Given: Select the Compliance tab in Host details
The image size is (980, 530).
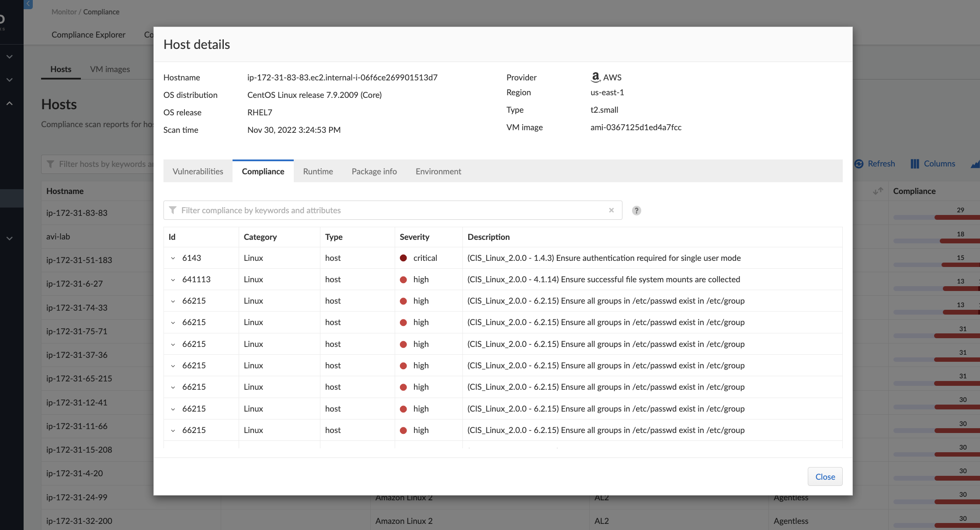Looking at the screenshot, I should [263, 171].
